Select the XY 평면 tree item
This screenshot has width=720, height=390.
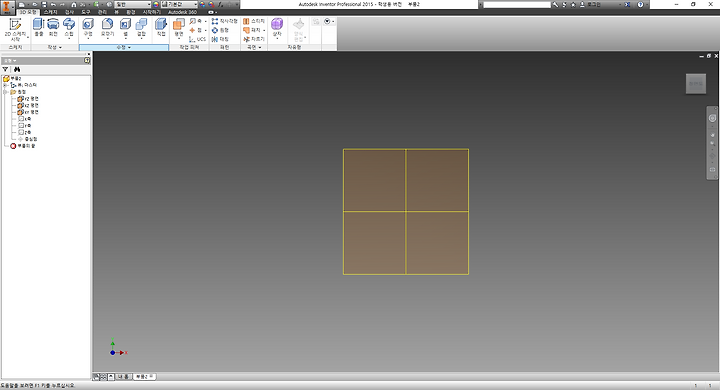pos(28,112)
